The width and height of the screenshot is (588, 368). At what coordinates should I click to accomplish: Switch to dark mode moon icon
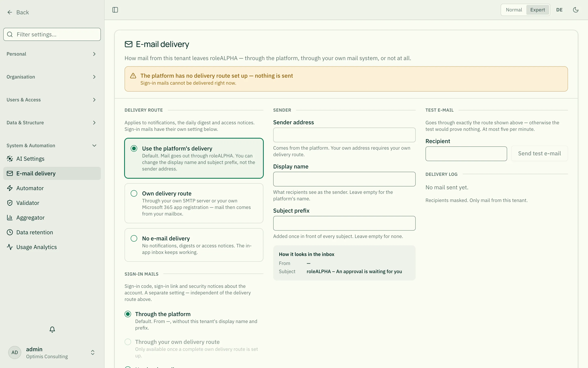pyautogui.click(x=576, y=10)
